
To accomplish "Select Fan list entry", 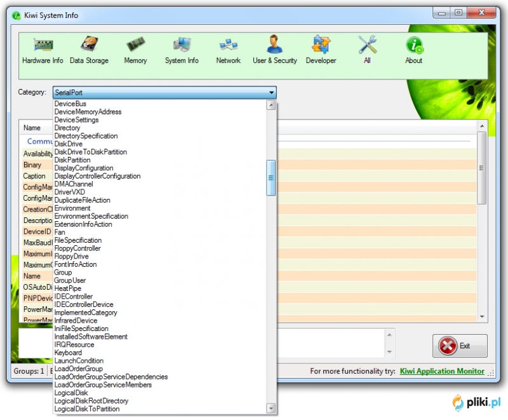I will (x=160, y=233).
